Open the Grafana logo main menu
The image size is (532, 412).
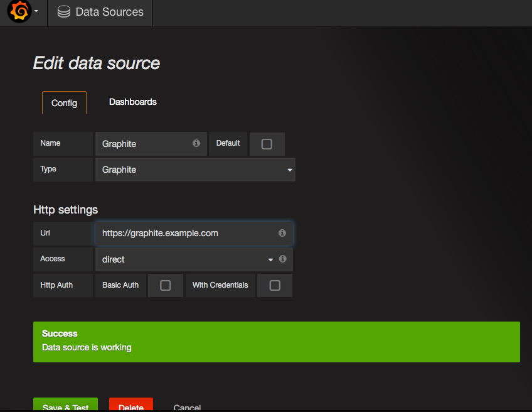[19, 11]
